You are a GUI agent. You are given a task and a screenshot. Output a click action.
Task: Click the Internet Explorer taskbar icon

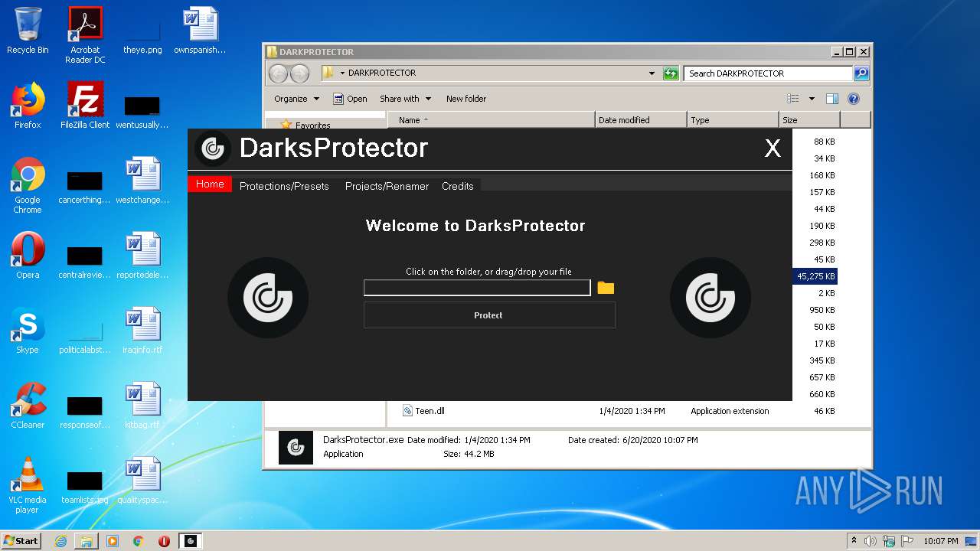tap(60, 541)
